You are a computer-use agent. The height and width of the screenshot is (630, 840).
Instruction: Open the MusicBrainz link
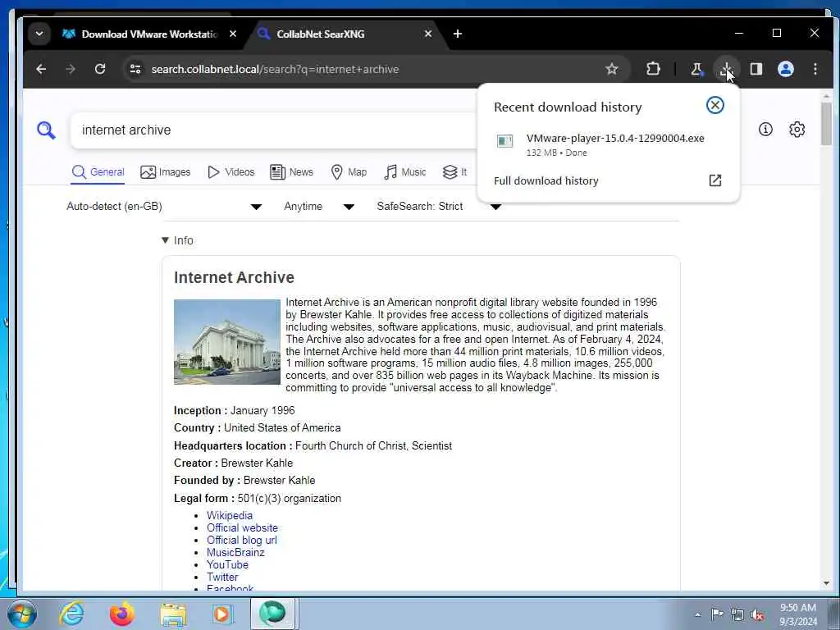tap(235, 552)
